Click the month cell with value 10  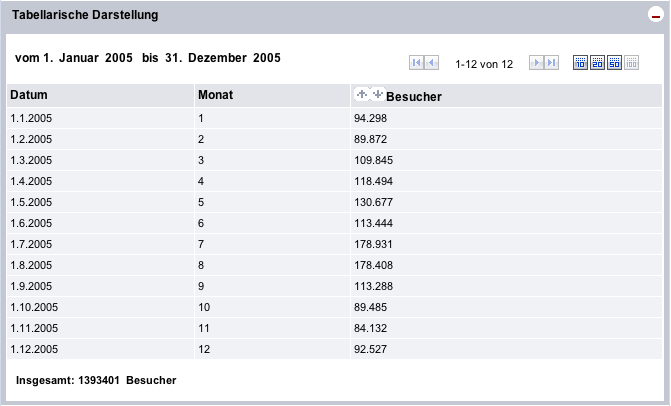tap(204, 307)
